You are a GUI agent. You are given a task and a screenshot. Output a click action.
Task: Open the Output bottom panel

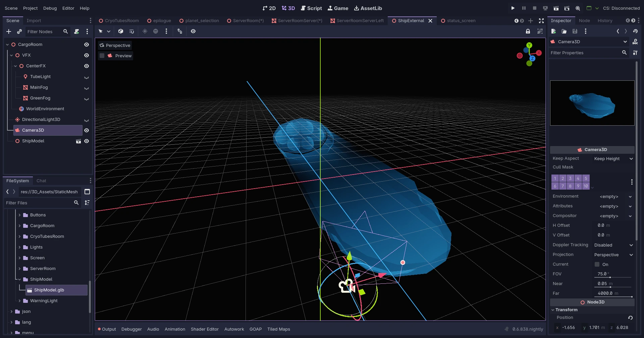tap(107, 329)
